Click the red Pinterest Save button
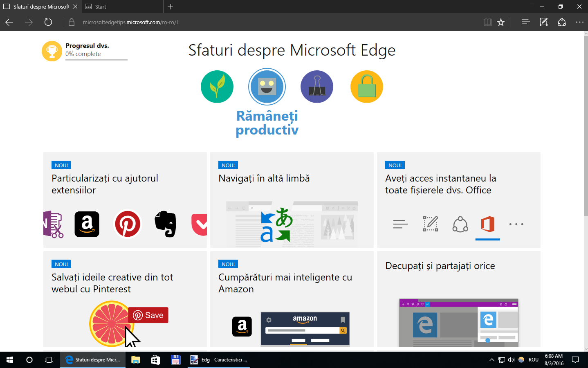This screenshot has height=368, width=588. (x=148, y=315)
